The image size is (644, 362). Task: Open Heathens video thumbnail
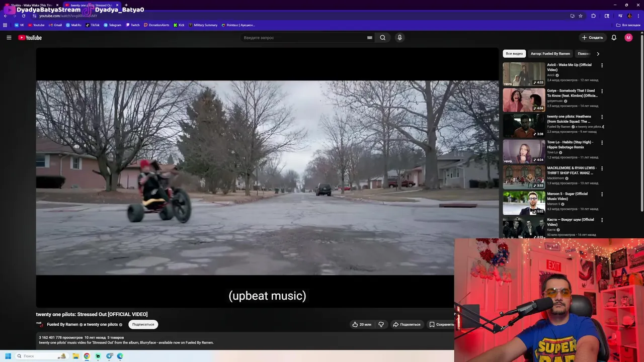pyautogui.click(x=524, y=126)
